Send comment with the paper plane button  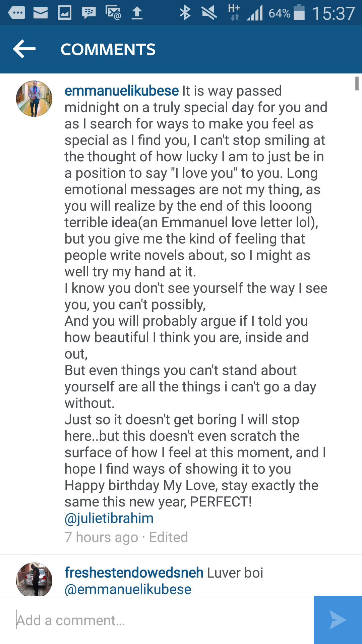[338, 620]
